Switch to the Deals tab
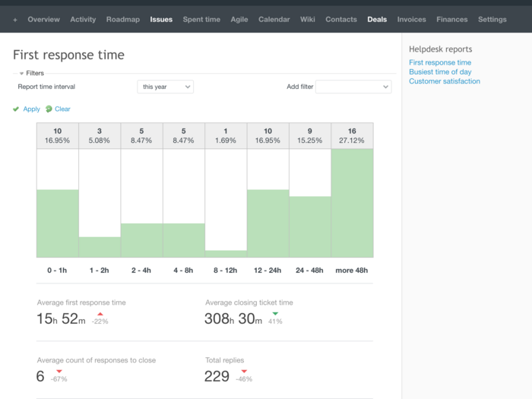Screen dimensions: 532x399 point(377,20)
